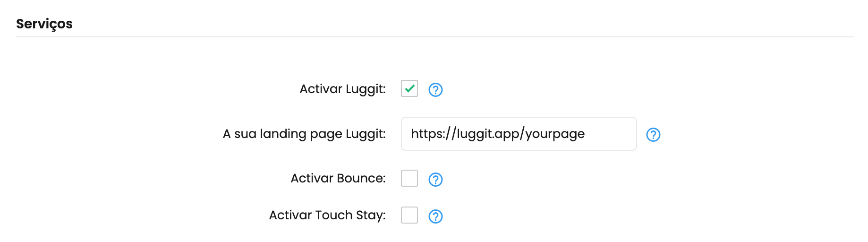Click the 'Activar Luggit:' label

pyautogui.click(x=343, y=89)
